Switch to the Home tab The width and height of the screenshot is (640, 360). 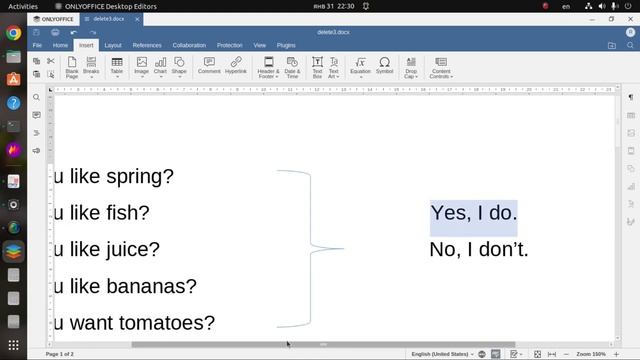coord(60,45)
